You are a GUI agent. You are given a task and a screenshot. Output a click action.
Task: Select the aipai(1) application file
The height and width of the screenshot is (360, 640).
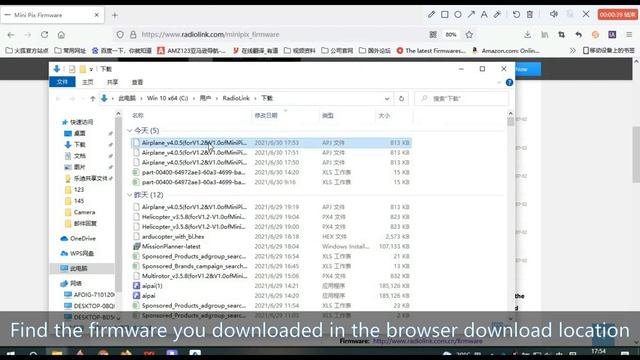pyautogui.click(x=271, y=286)
